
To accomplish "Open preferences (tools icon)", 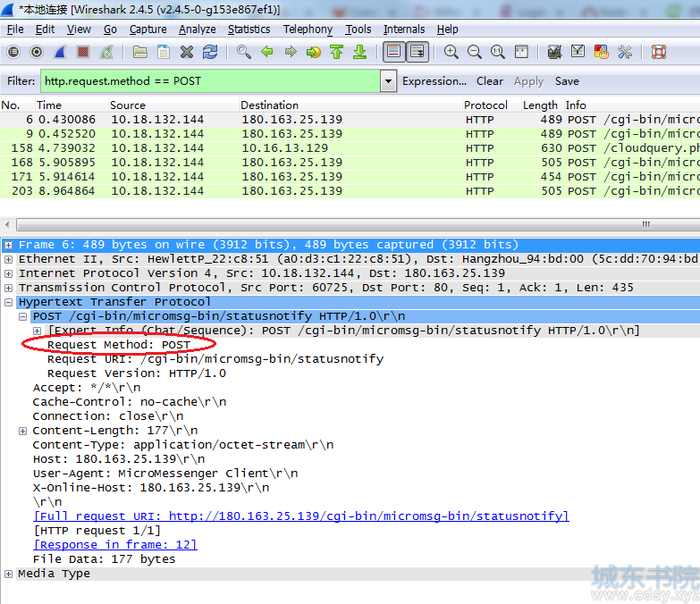I will (625, 52).
